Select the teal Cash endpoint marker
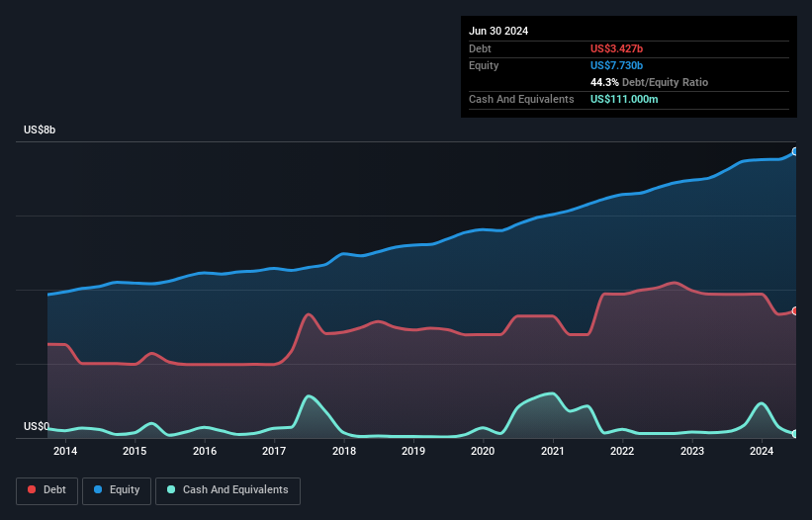The width and height of the screenshot is (812, 520). (795, 434)
